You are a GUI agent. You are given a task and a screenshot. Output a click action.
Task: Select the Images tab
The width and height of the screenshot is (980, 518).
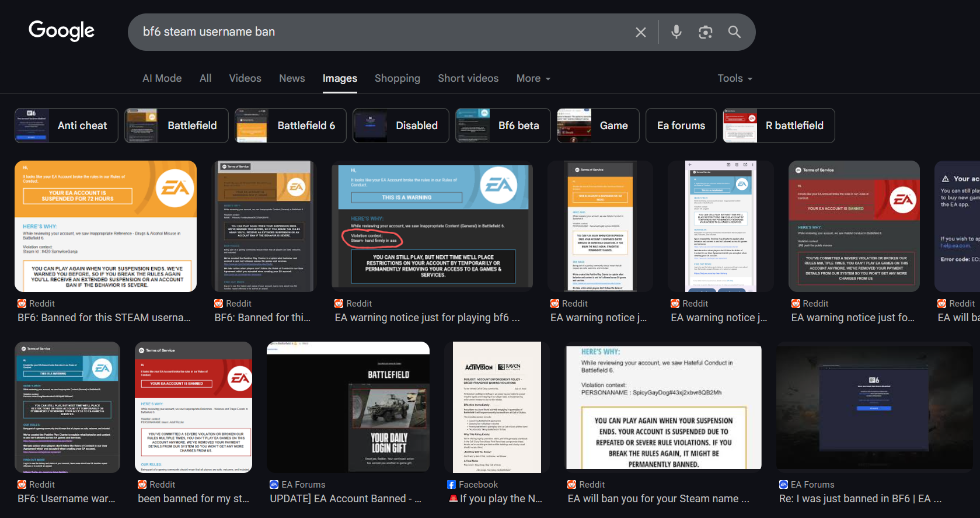[x=340, y=78]
